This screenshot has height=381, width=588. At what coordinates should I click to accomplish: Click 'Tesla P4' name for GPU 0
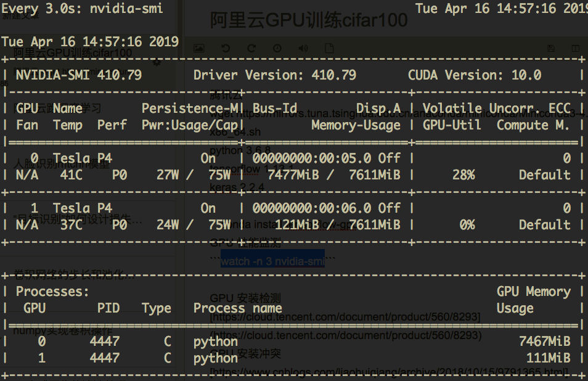pyautogui.click(x=83, y=158)
